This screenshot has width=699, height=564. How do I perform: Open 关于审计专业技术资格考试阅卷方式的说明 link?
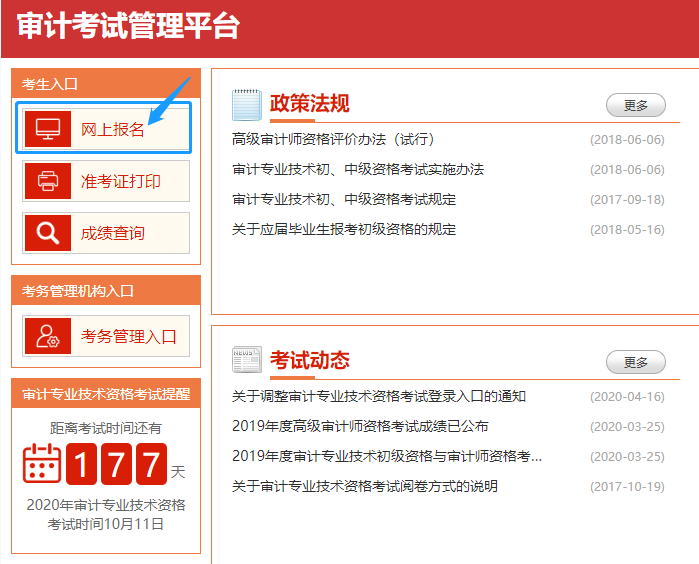(365, 486)
